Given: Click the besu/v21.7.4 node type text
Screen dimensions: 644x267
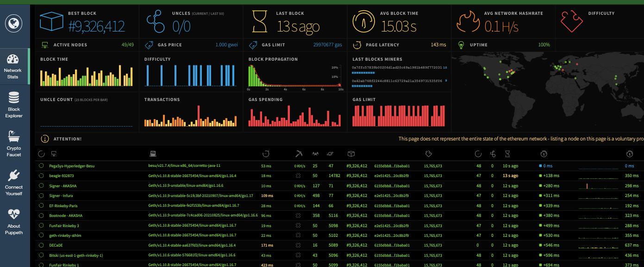Looking at the screenshot, I should [x=184, y=165].
